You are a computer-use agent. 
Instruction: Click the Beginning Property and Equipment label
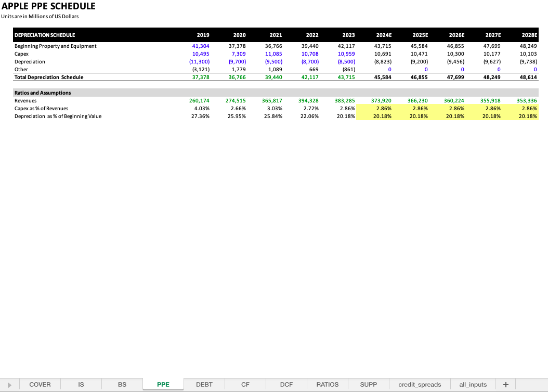pyautogui.click(x=55, y=46)
